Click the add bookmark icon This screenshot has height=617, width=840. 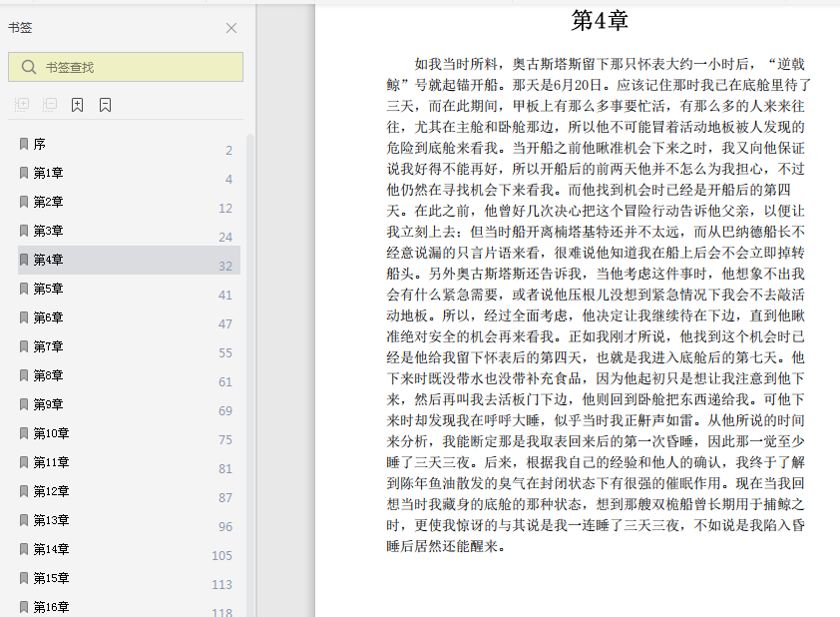point(77,105)
